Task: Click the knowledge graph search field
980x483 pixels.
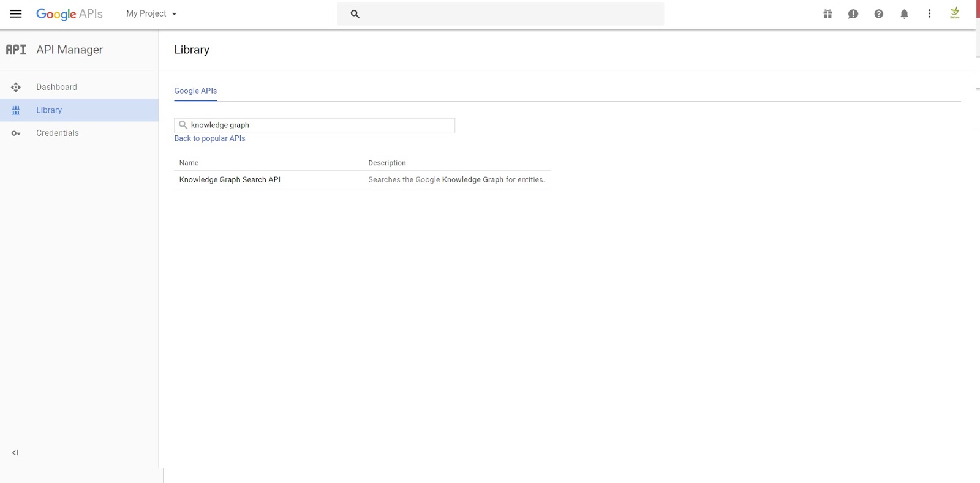Action: (315, 125)
